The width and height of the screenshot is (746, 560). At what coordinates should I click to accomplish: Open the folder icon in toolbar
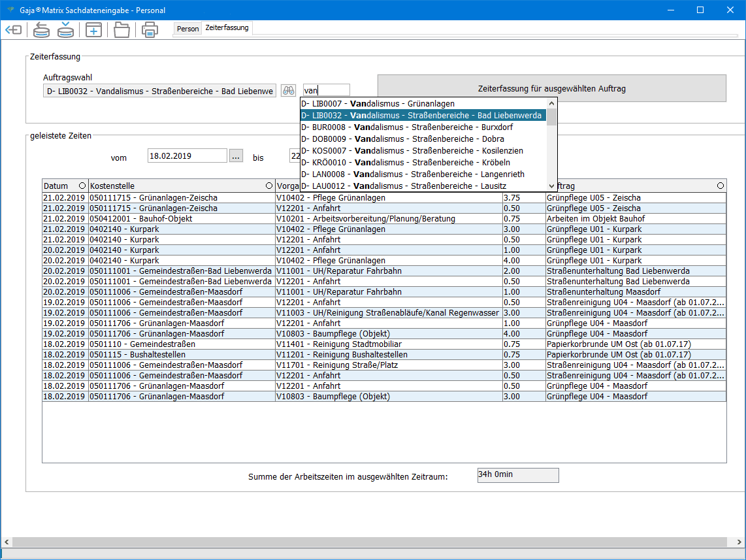[122, 30]
